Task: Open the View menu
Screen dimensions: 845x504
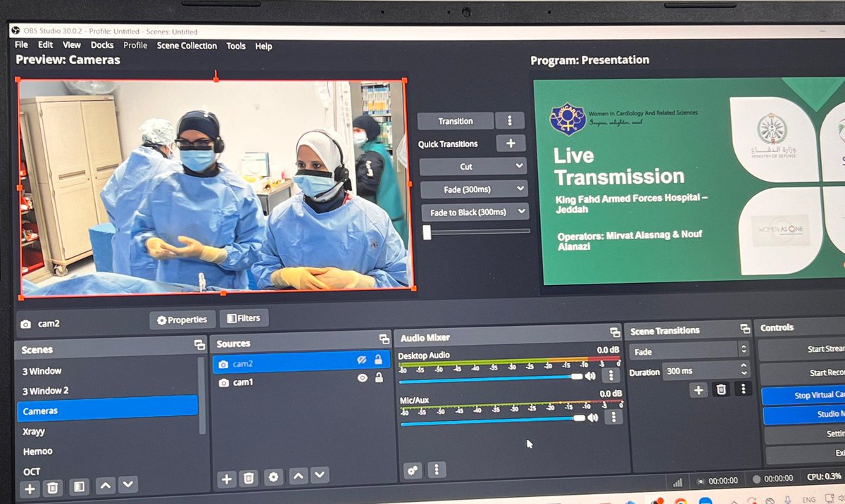Action: click(x=72, y=44)
